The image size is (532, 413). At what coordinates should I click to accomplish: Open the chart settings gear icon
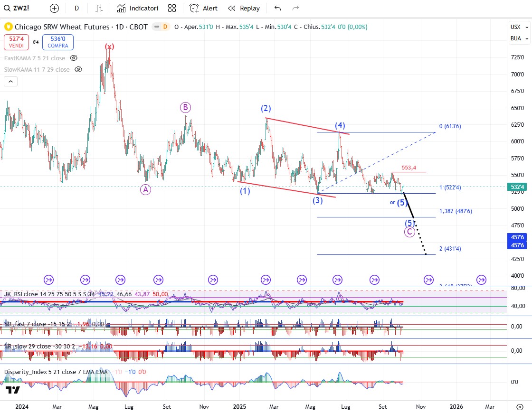[519, 407]
